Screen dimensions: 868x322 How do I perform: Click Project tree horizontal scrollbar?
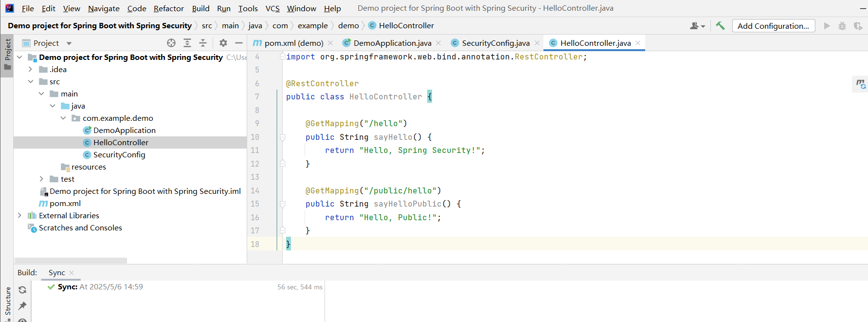[71, 261]
